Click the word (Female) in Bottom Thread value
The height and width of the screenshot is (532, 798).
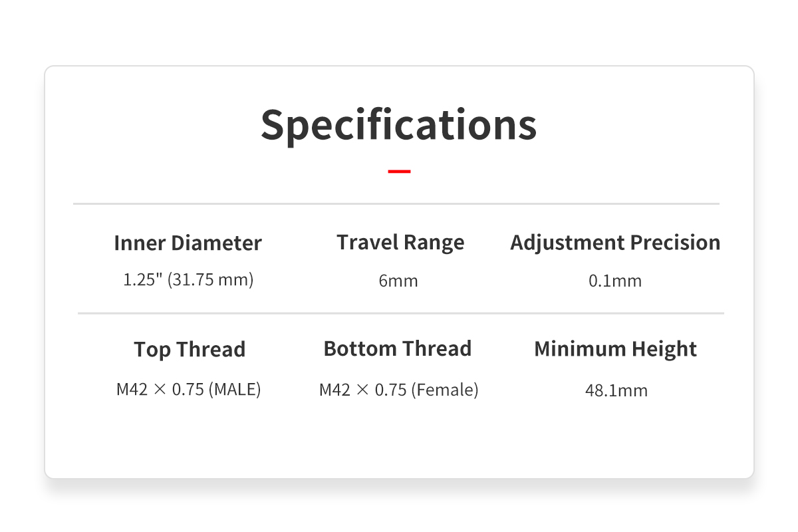(x=445, y=390)
